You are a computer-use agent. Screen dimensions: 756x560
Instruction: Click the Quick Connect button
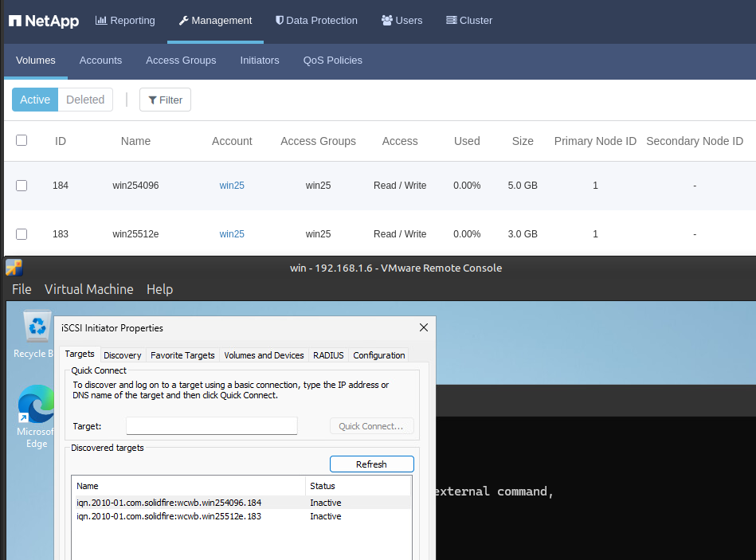(x=372, y=426)
